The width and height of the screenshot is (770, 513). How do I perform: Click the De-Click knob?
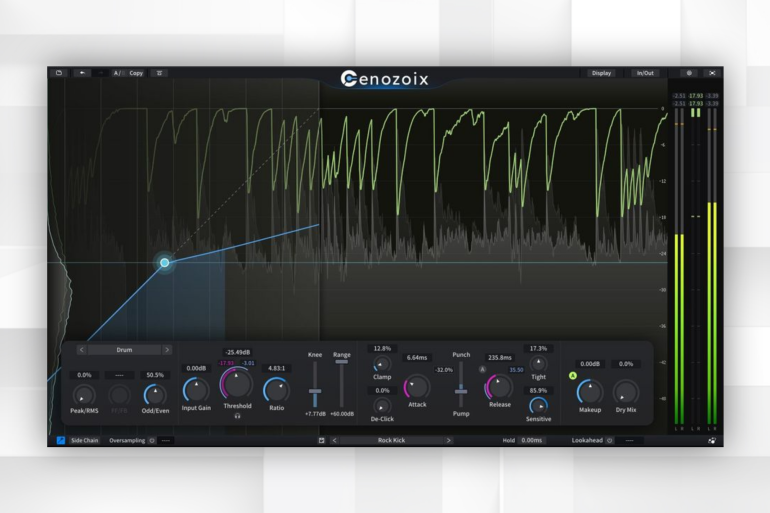(382, 406)
